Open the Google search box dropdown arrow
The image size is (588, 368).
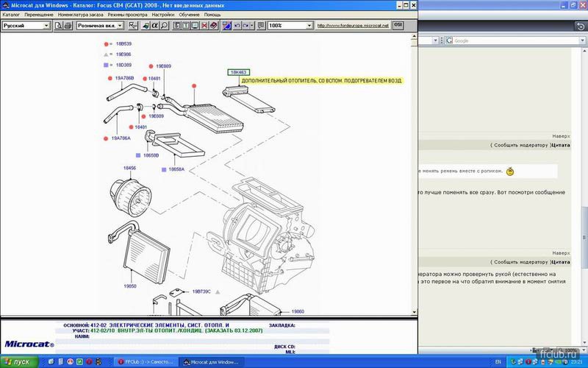(x=582, y=40)
